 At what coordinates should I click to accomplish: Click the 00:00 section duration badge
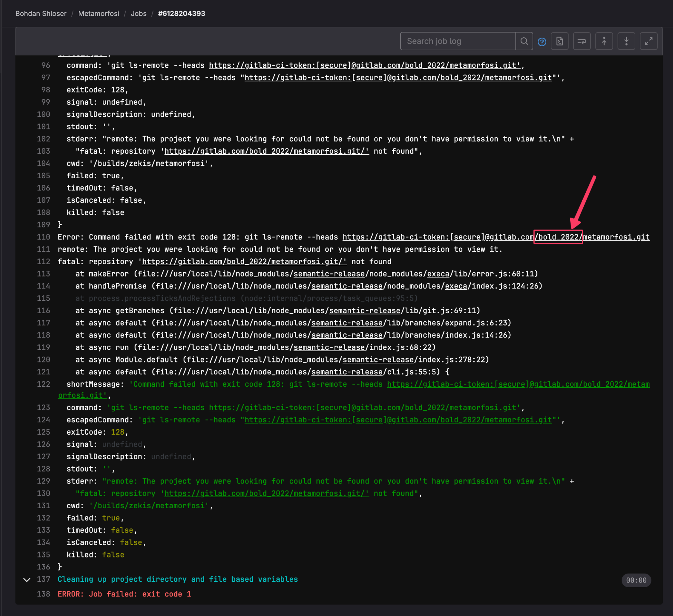(636, 580)
